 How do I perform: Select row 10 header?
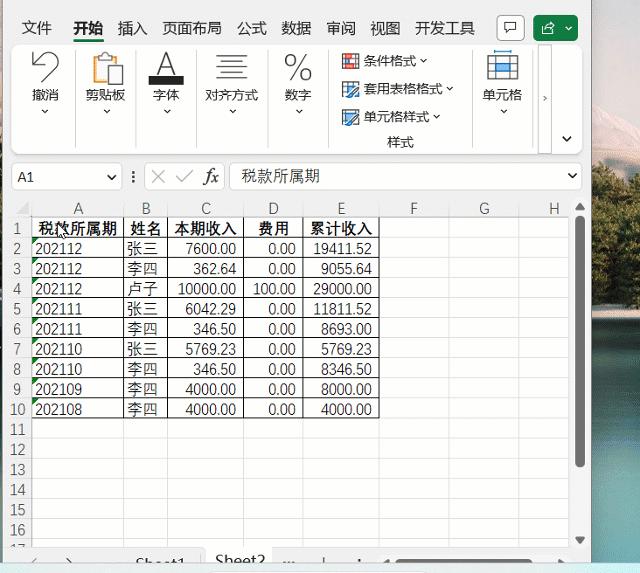[17, 409]
